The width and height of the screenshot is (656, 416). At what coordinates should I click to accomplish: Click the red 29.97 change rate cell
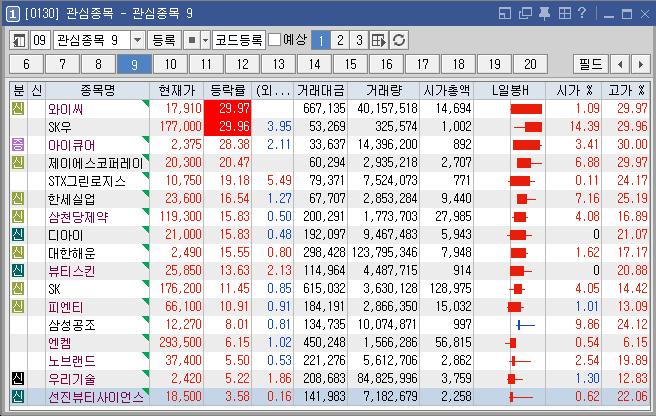(x=228, y=109)
